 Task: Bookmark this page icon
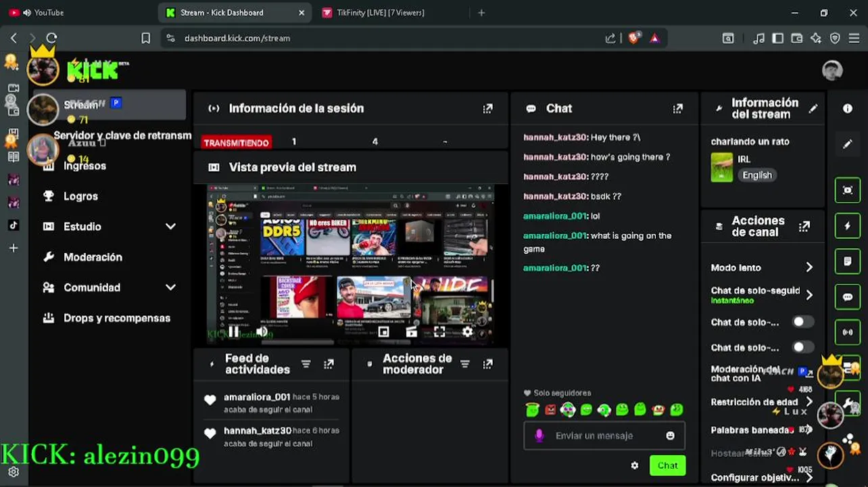pyautogui.click(x=145, y=39)
